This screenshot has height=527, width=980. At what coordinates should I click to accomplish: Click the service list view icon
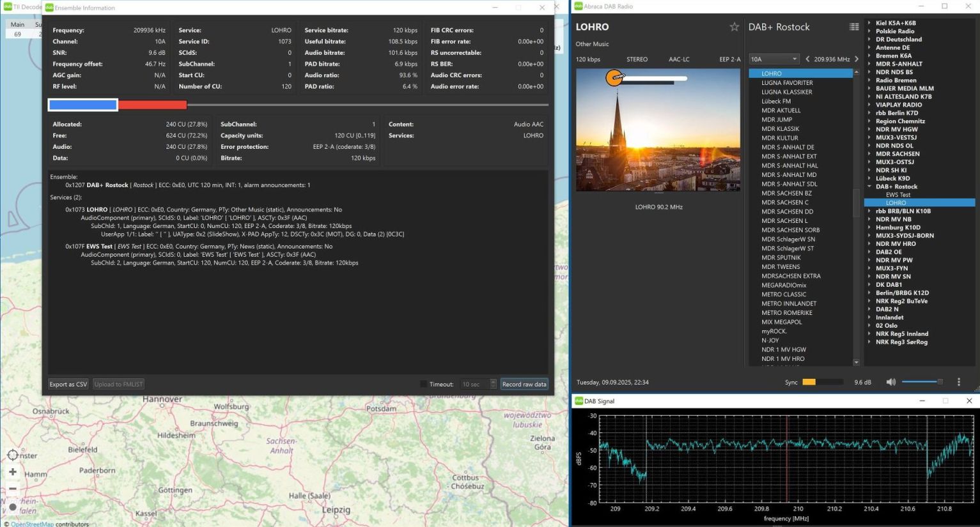click(x=853, y=27)
